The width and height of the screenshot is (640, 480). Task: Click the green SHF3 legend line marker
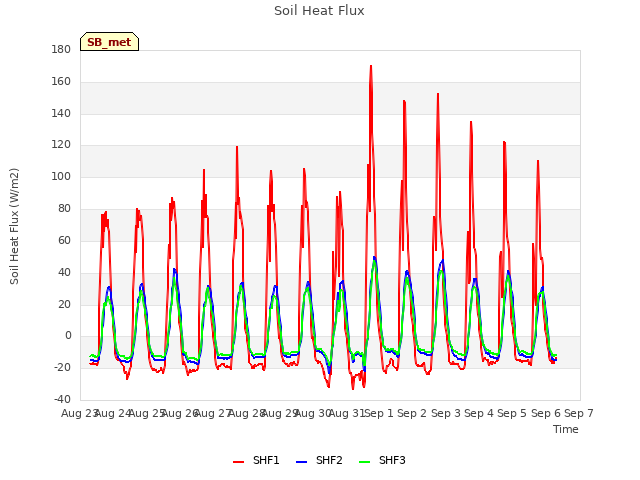click(364, 462)
